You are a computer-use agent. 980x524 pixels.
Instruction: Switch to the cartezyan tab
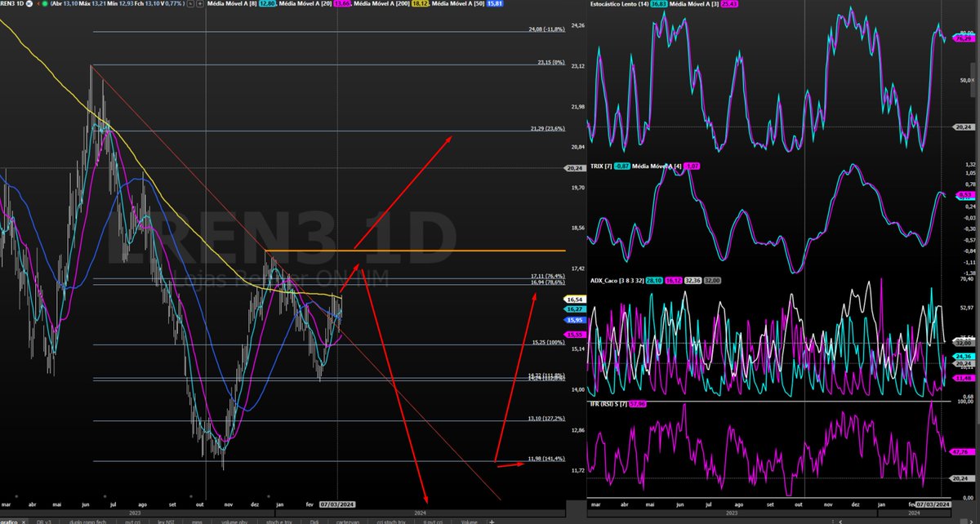coord(347,520)
